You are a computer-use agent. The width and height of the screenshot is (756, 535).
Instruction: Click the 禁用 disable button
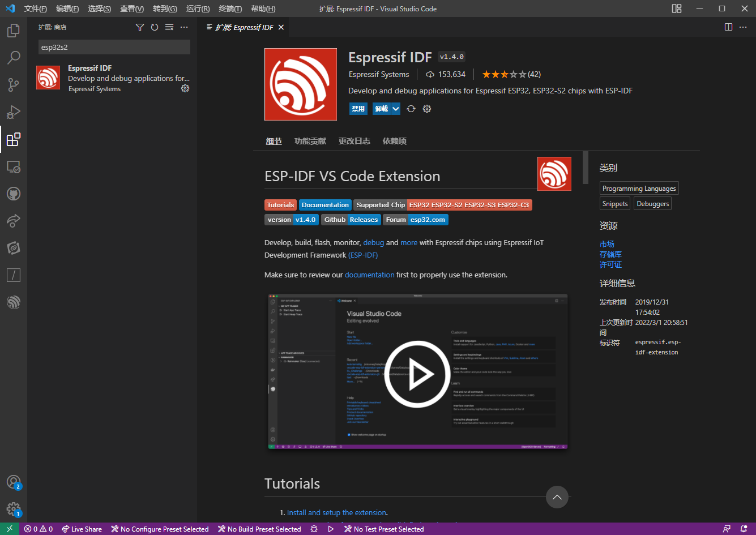pos(358,109)
